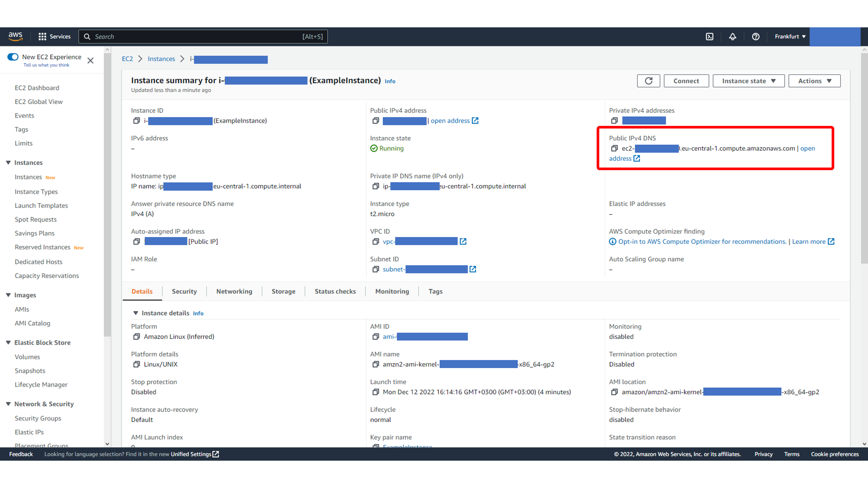Click open address next to Public IPv4
868x488 pixels.
pyautogui.click(x=454, y=121)
